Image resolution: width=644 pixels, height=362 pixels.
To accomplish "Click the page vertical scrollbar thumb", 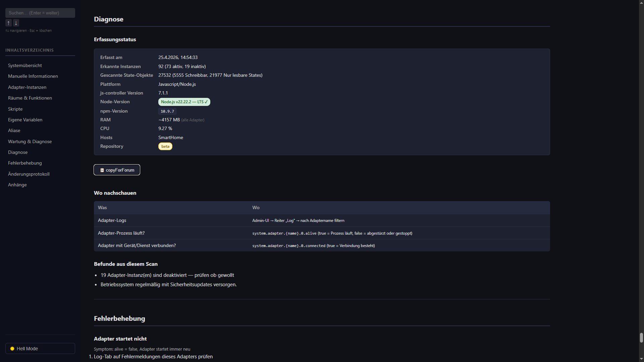I will point(641,338).
